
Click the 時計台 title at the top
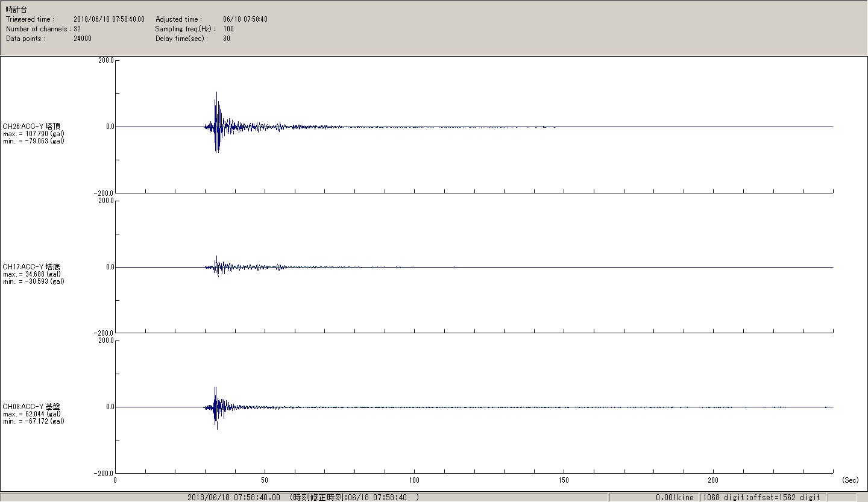click(x=16, y=10)
